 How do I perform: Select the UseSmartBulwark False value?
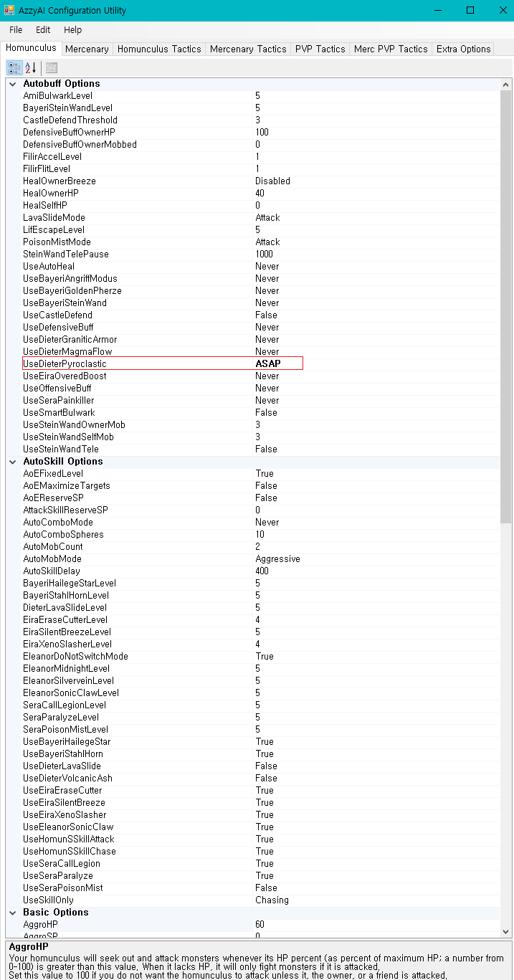pyautogui.click(x=266, y=413)
